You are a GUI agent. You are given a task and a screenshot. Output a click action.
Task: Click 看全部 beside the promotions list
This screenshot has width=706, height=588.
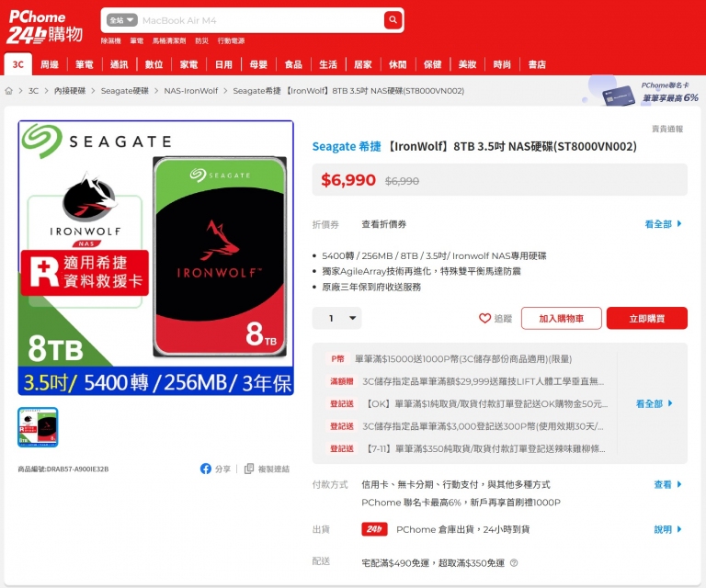click(654, 403)
